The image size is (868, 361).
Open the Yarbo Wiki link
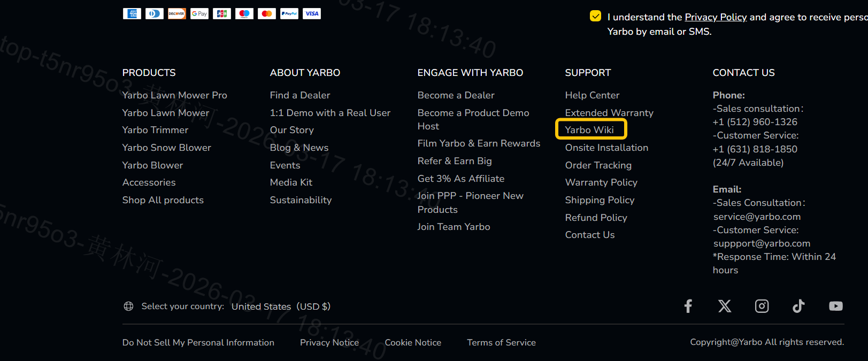coord(589,130)
